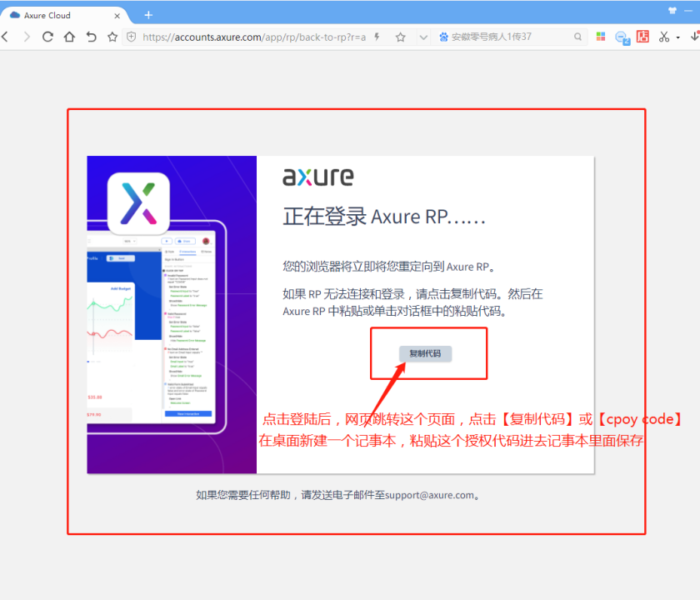Close the Axure Cloud tab
700x600 pixels.
(x=117, y=16)
